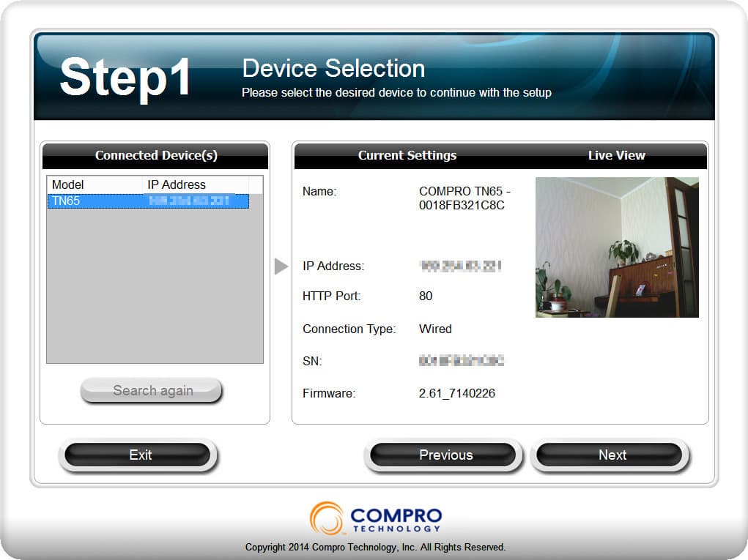Click the Connected Device(s) panel header
748x560 pixels.
(x=155, y=155)
